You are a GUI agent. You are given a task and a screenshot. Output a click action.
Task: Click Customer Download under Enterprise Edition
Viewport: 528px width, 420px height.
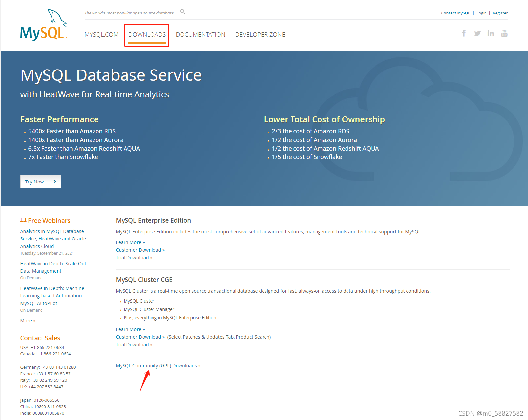click(x=140, y=250)
